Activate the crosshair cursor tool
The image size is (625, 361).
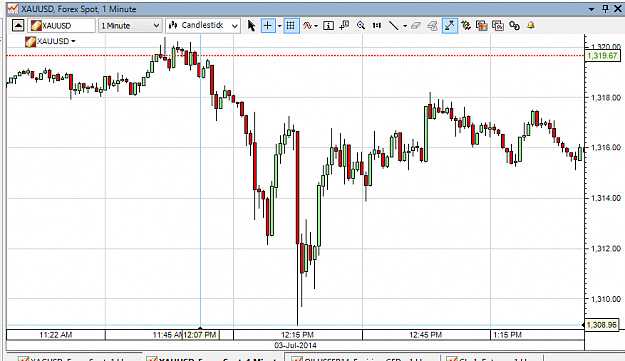point(268,26)
